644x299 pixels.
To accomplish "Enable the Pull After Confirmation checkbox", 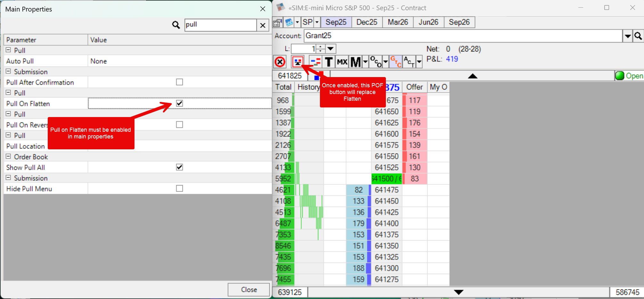I will (179, 82).
